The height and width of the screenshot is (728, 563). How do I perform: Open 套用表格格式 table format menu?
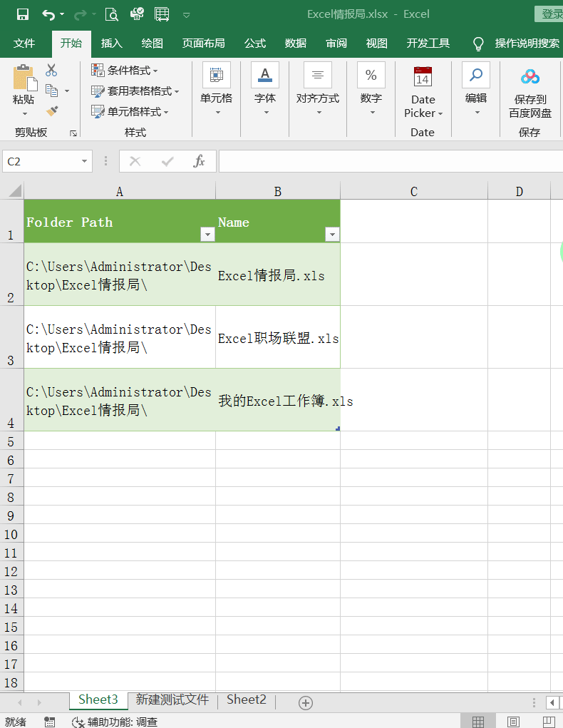(x=135, y=91)
